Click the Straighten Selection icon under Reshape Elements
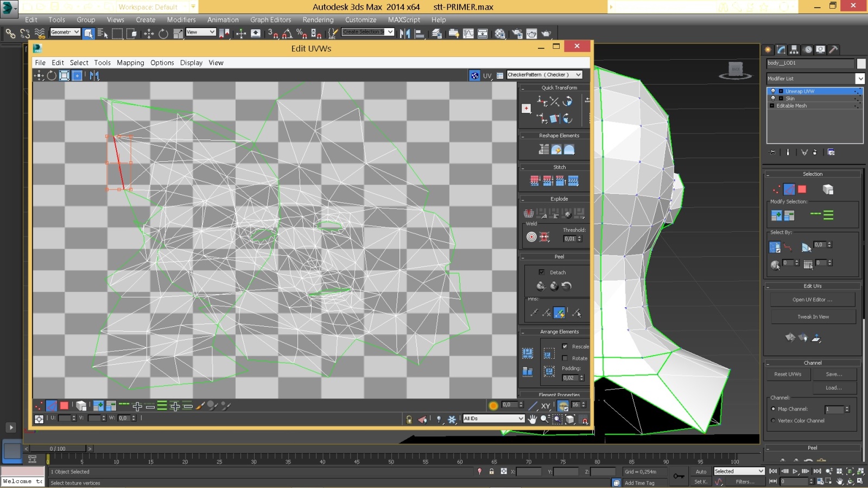This screenshot has width=868, height=488. coord(544,149)
